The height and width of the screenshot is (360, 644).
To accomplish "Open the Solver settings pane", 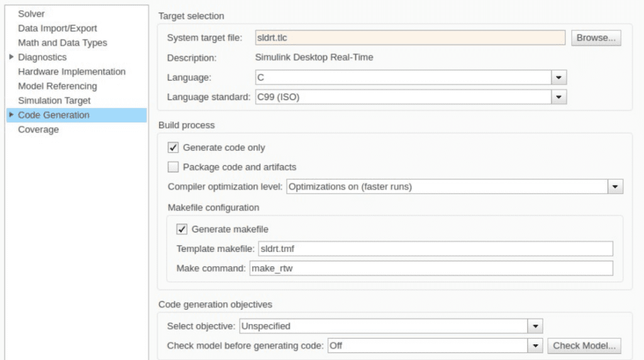I will coord(31,14).
